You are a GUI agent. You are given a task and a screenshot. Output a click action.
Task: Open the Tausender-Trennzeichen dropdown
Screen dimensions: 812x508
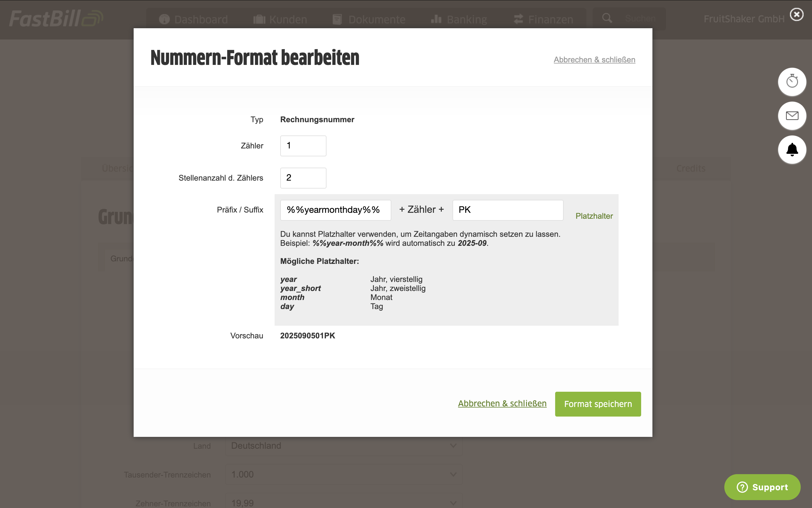coord(344,474)
